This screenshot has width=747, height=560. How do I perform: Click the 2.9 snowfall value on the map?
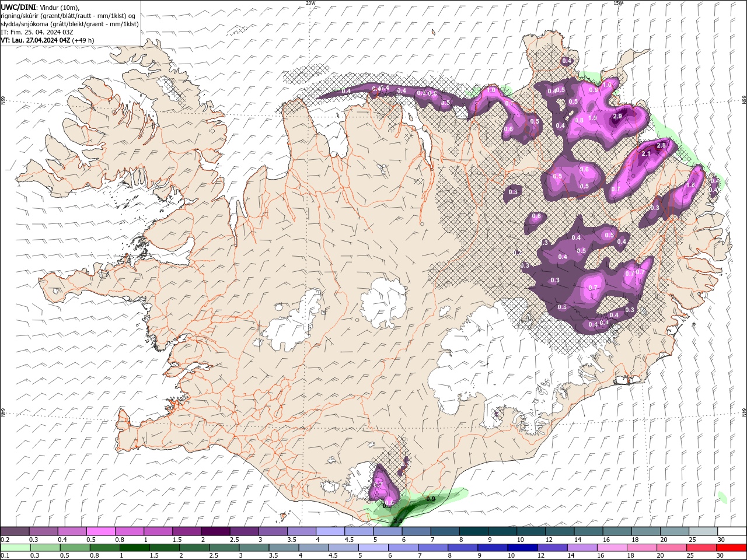pos(617,117)
